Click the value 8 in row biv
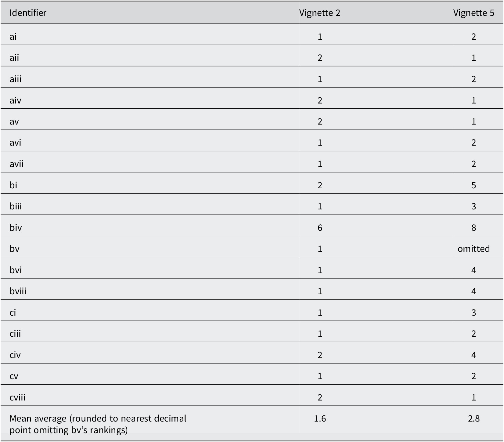The width and height of the screenshot is (504, 442). click(x=473, y=228)
